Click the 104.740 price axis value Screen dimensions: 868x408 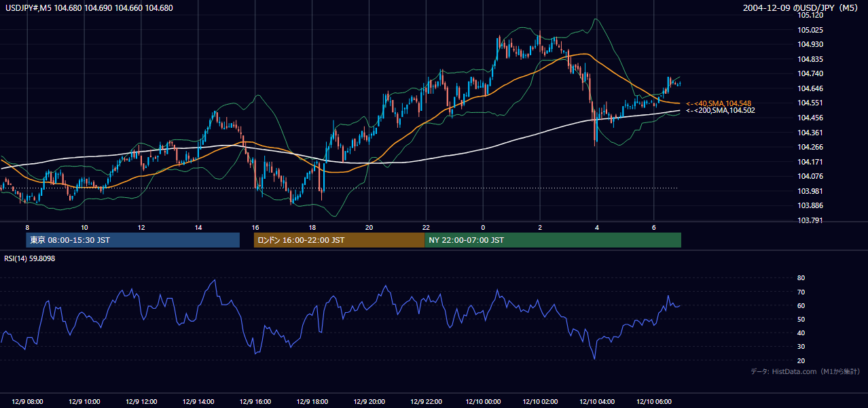coord(810,73)
